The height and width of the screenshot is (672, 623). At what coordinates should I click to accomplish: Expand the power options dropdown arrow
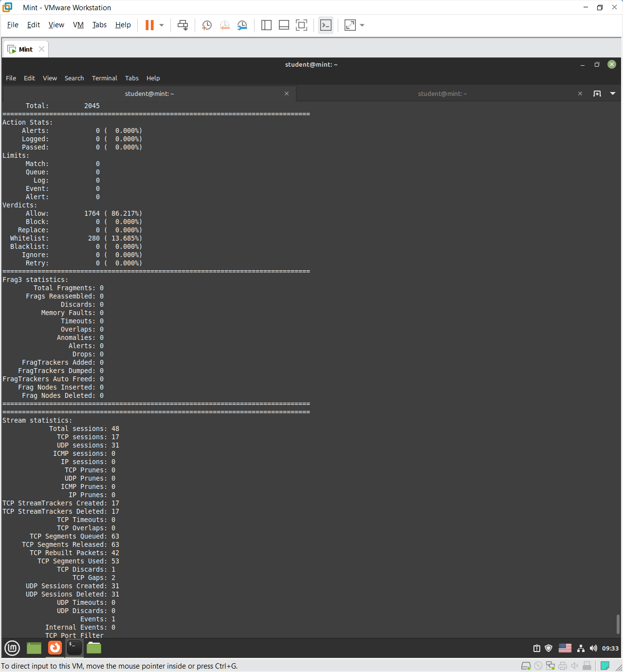[162, 25]
